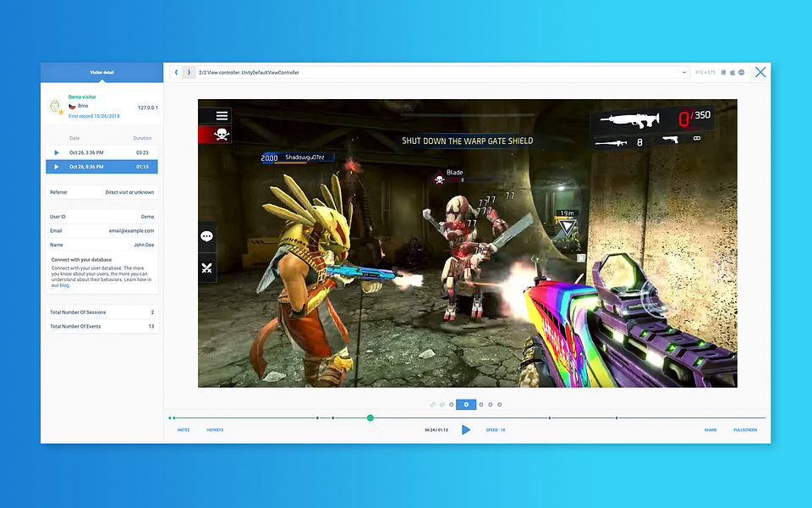Click the Apple platform icon
Viewport: 812px width, 508px height.
point(732,73)
